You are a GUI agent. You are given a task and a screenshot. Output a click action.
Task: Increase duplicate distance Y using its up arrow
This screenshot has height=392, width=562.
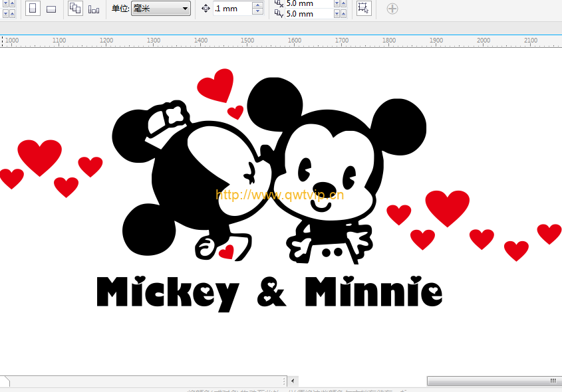343,14
